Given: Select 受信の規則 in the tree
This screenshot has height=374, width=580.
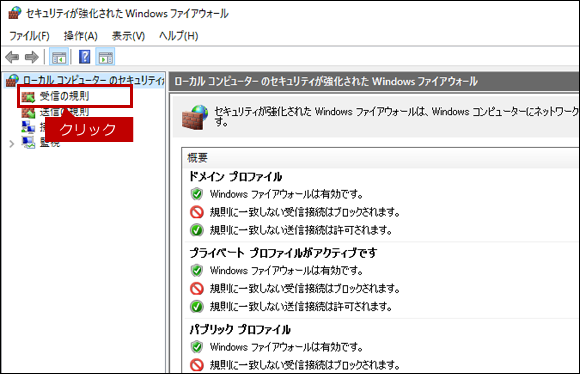Looking at the screenshot, I should pyautogui.click(x=64, y=97).
